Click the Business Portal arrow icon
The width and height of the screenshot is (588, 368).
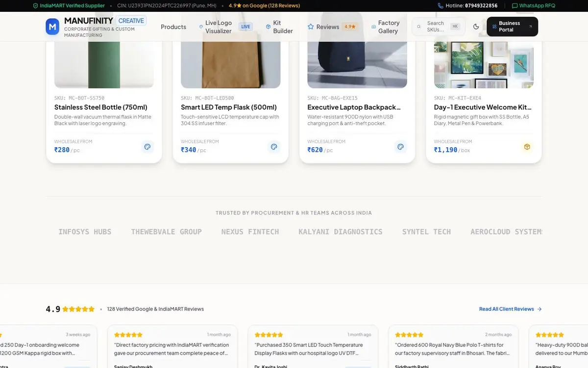[x=530, y=27]
